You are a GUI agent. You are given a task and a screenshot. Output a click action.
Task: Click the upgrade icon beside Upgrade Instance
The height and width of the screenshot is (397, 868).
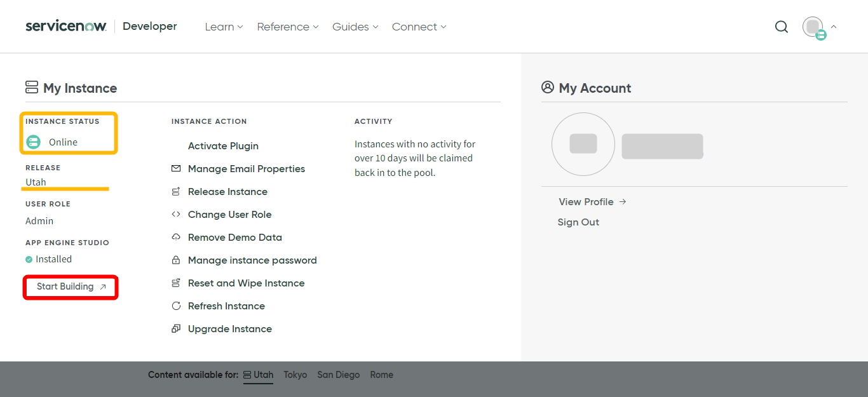(x=175, y=328)
